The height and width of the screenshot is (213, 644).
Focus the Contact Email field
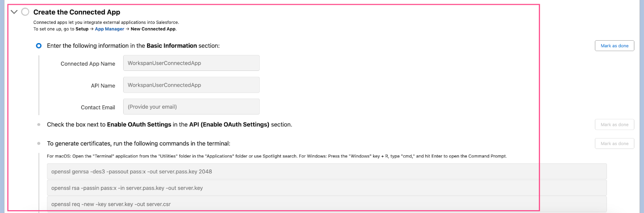pyautogui.click(x=191, y=107)
